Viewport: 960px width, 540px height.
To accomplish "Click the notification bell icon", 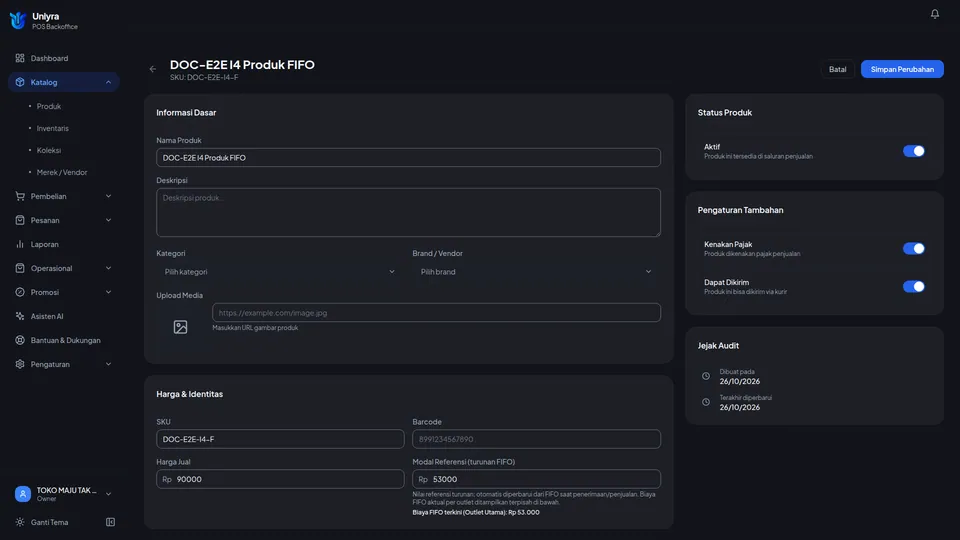I will click(x=934, y=13).
